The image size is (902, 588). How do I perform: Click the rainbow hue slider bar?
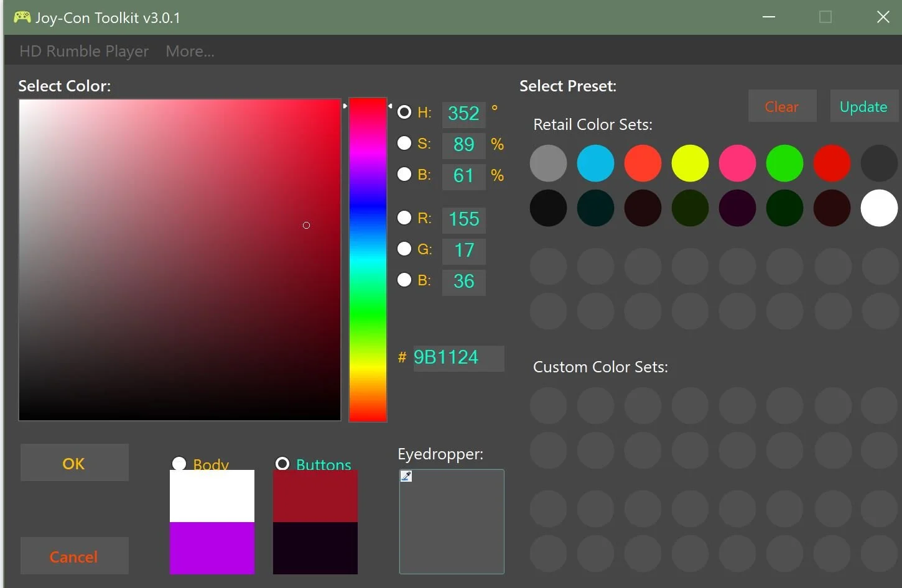[368, 260]
